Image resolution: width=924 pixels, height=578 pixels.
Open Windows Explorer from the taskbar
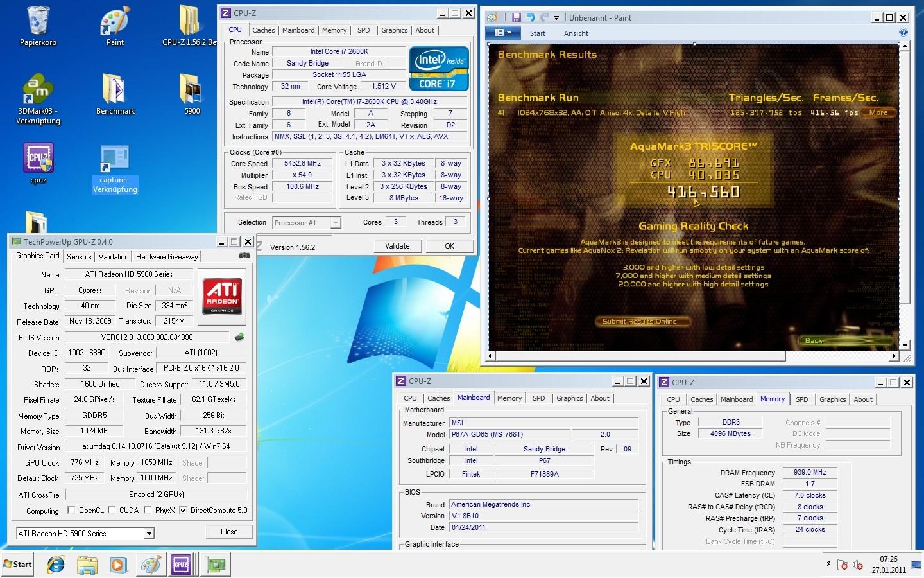coord(87,565)
